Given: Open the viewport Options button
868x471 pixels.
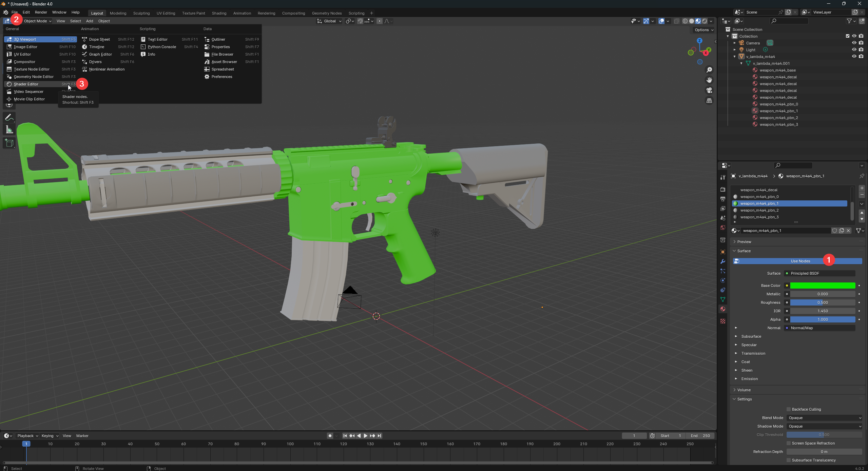Looking at the screenshot, I should [703, 30].
